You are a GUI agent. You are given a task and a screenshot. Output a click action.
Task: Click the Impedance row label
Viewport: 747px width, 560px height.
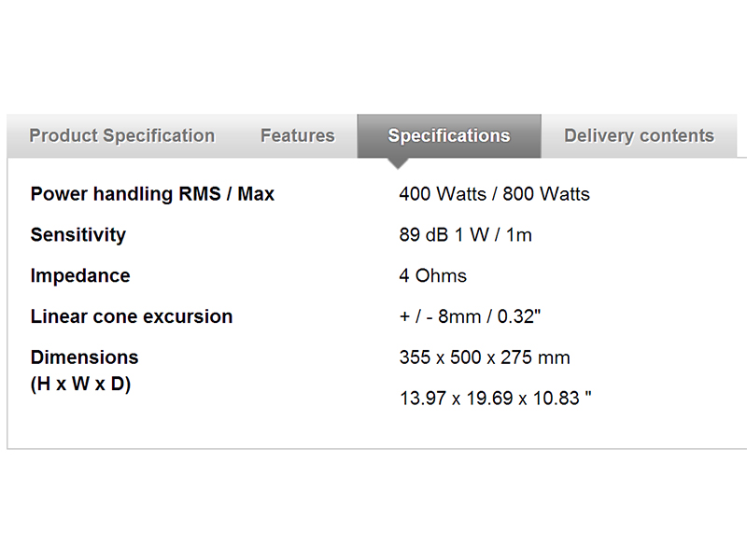[x=80, y=275]
